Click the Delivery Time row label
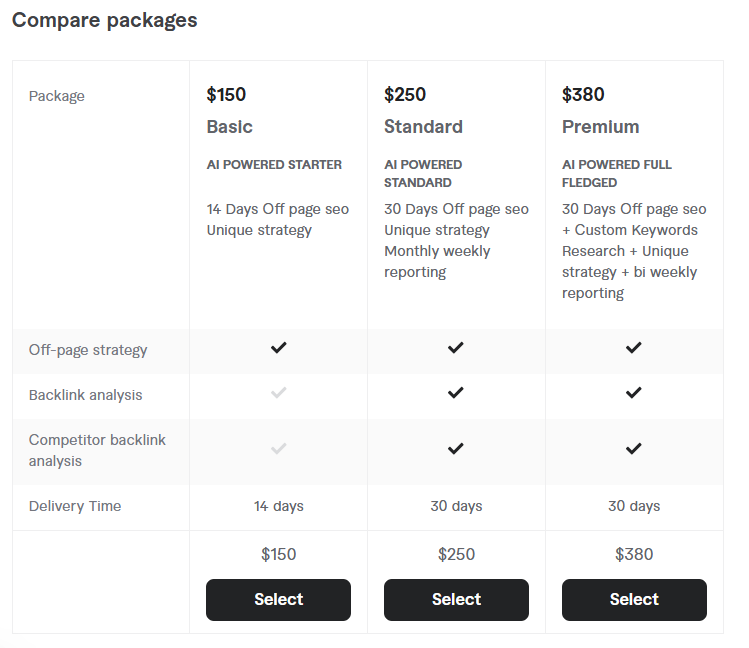Screen dimensions: 749x648 [x=75, y=506]
